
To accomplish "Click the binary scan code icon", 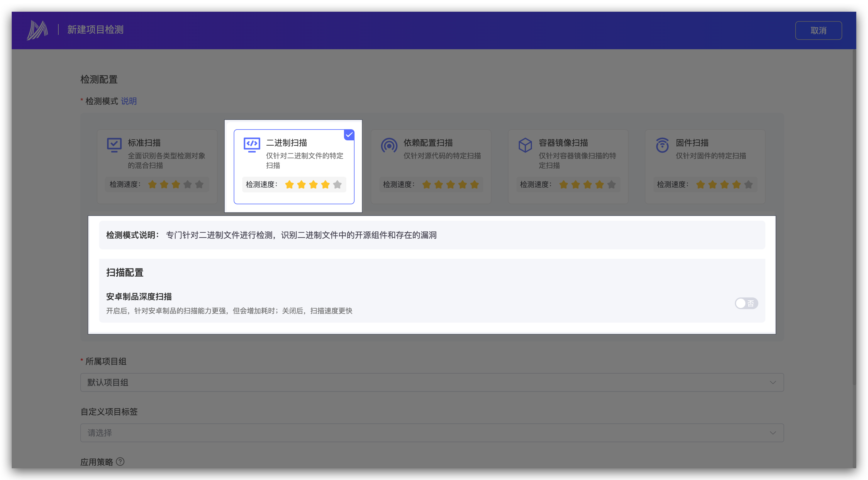I will [x=252, y=145].
